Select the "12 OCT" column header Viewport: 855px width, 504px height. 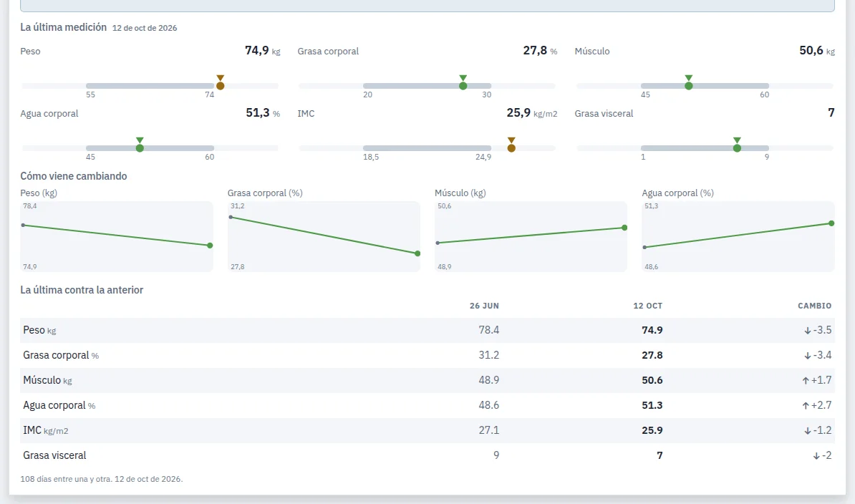pos(648,306)
